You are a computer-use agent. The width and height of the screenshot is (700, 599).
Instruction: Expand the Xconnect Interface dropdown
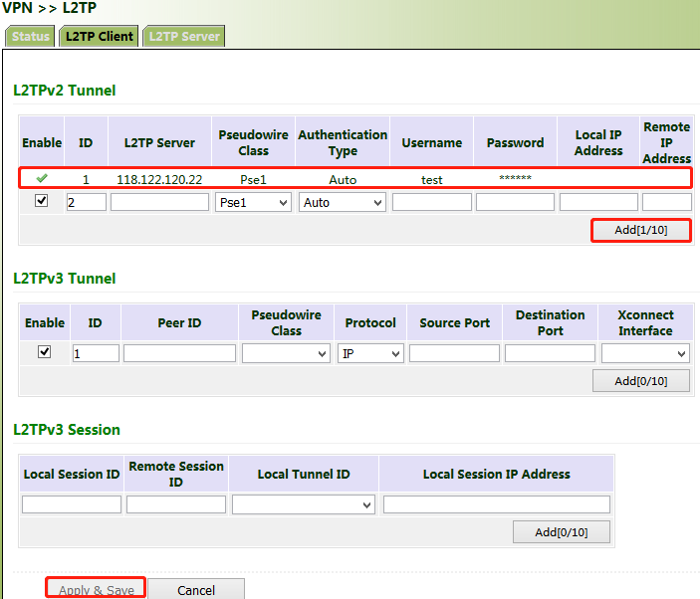click(x=645, y=353)
